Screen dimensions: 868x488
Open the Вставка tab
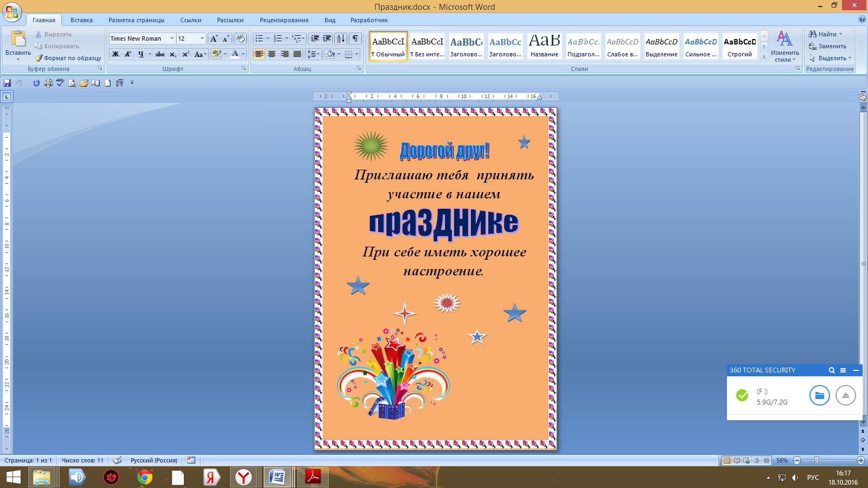pos(81,20)
